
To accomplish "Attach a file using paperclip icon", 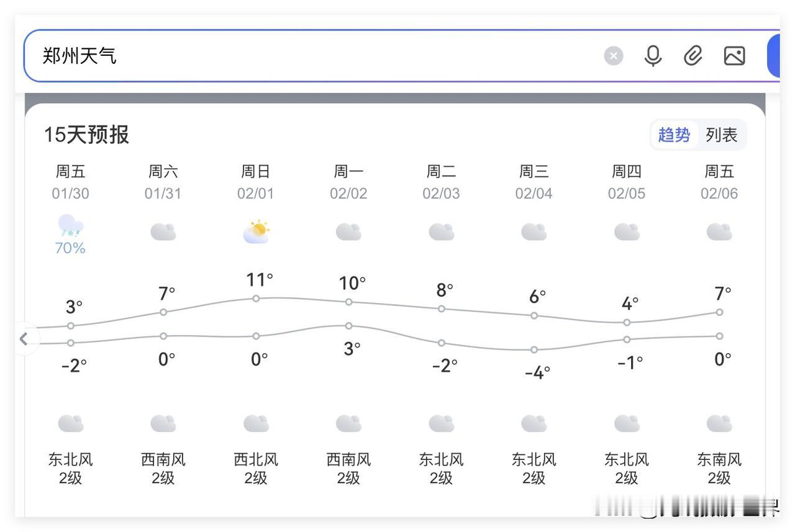I will (x=693, y=56).
